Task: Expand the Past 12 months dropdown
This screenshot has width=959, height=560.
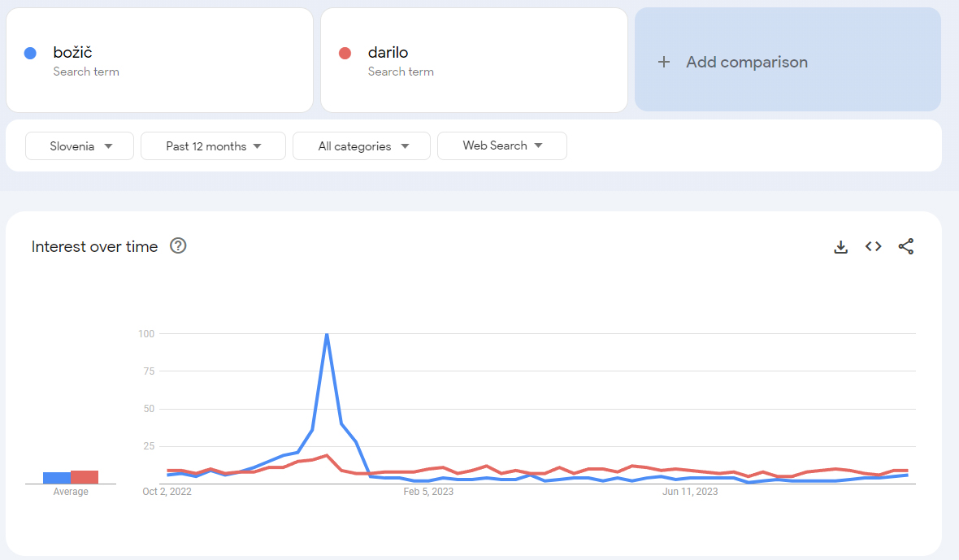Action: coord(213,146)
